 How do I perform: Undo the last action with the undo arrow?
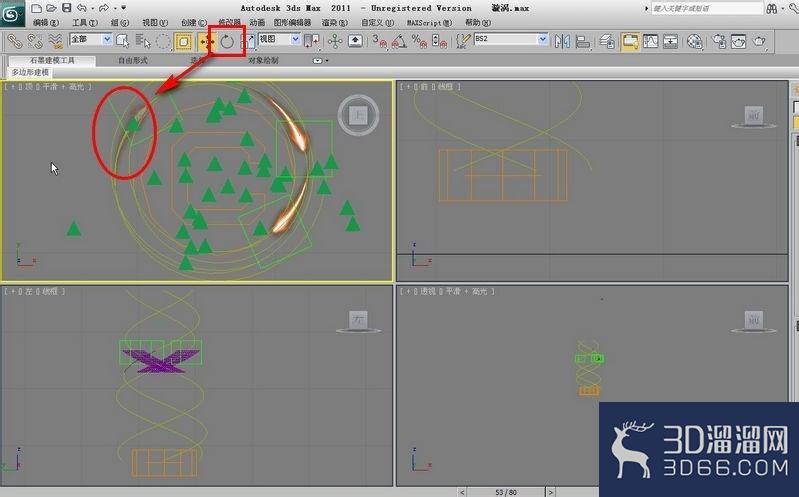point(82,8)
